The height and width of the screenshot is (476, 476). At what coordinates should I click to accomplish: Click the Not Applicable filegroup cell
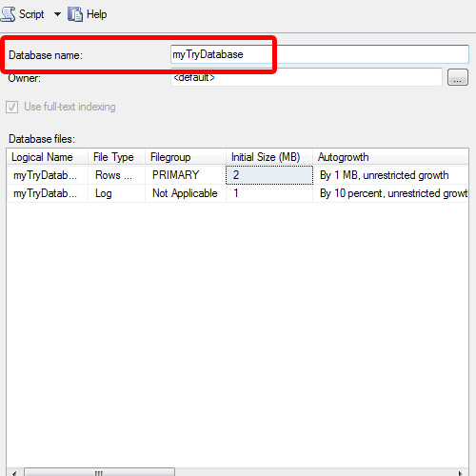186,193
